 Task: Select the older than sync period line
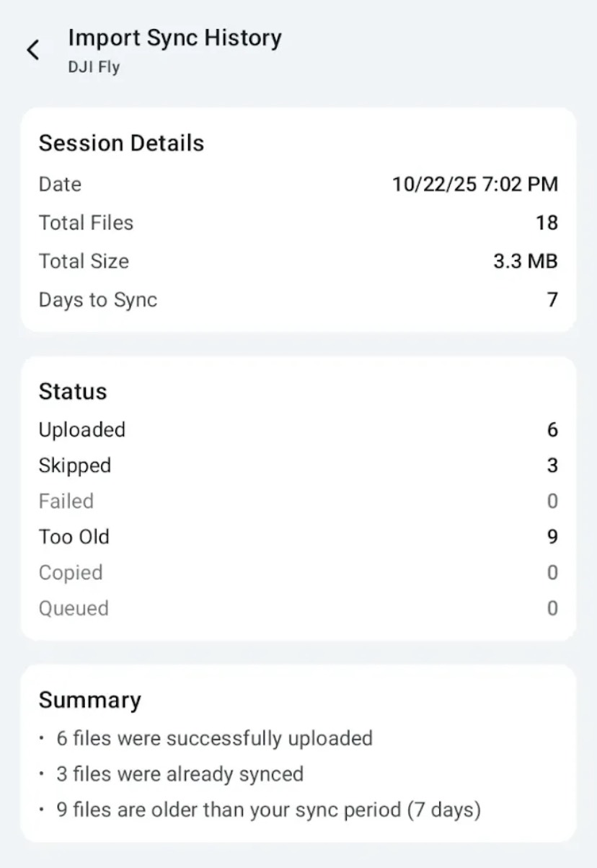[x=268, y=810]
